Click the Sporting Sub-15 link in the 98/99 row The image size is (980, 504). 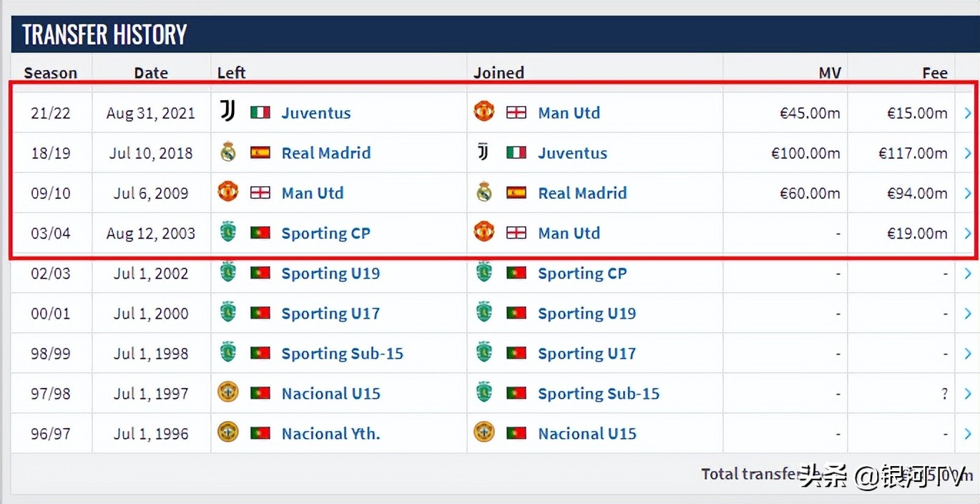click(342, 353)
